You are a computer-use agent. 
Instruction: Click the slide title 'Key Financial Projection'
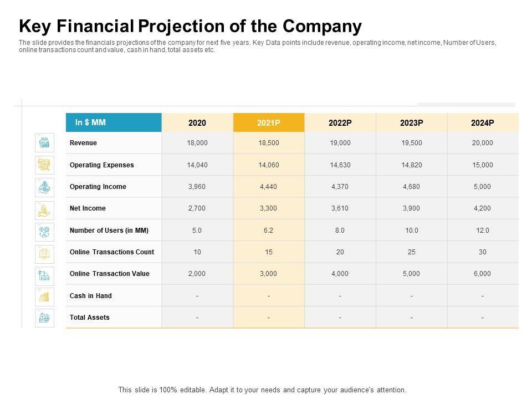point(190,26)
